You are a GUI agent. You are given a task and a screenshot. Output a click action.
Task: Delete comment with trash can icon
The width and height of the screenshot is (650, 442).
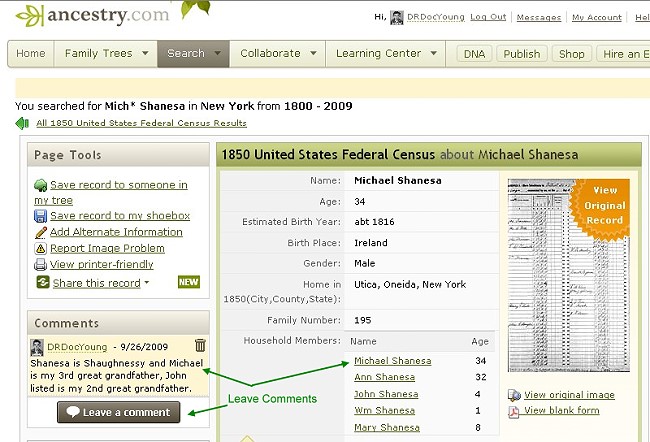tap(200, 345)
